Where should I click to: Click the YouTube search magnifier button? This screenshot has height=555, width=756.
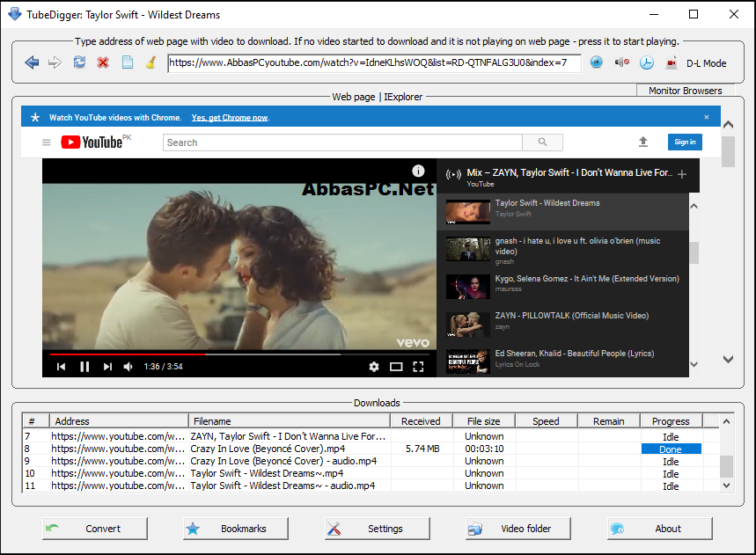(542, 142)
